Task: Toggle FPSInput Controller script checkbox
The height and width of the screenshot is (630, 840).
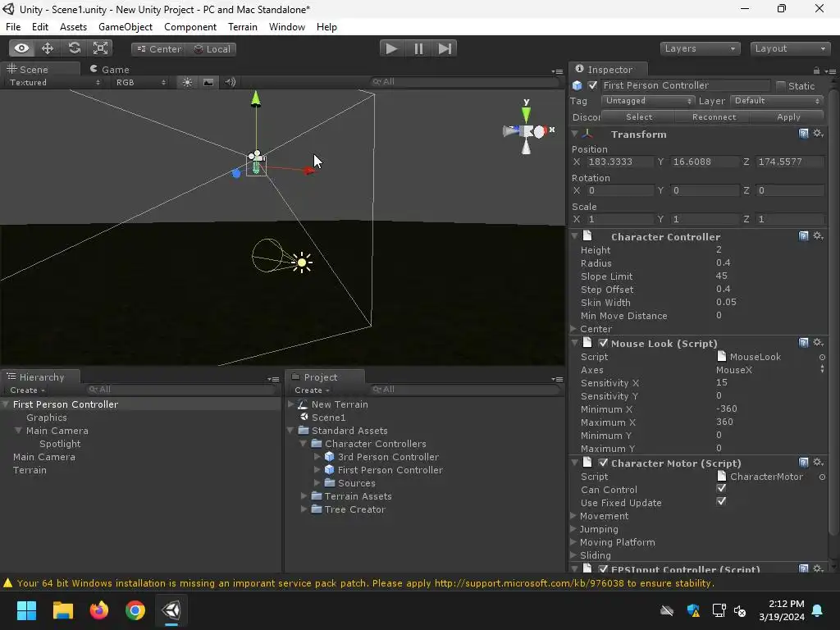Action: point(603,569)
